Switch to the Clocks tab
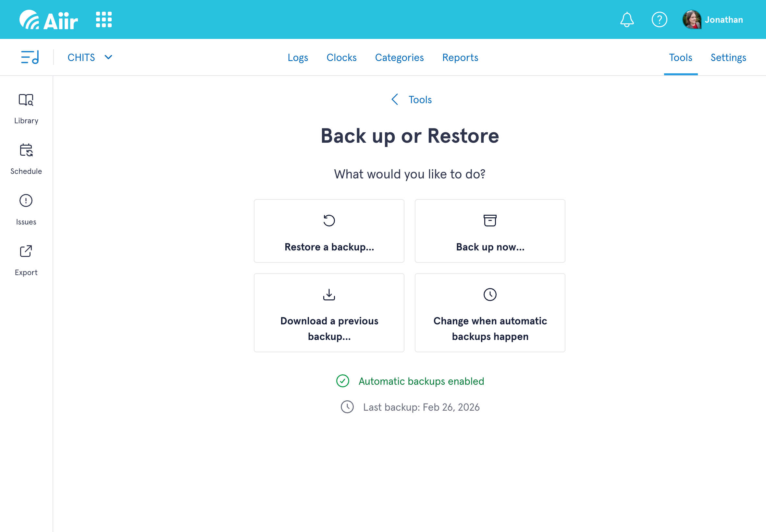 coord(341,57)
